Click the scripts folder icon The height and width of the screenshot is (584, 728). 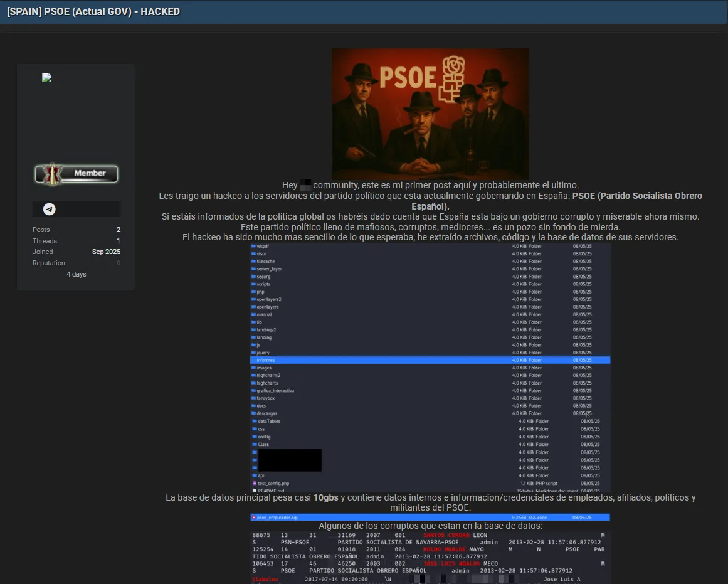[x=253, y=284]
